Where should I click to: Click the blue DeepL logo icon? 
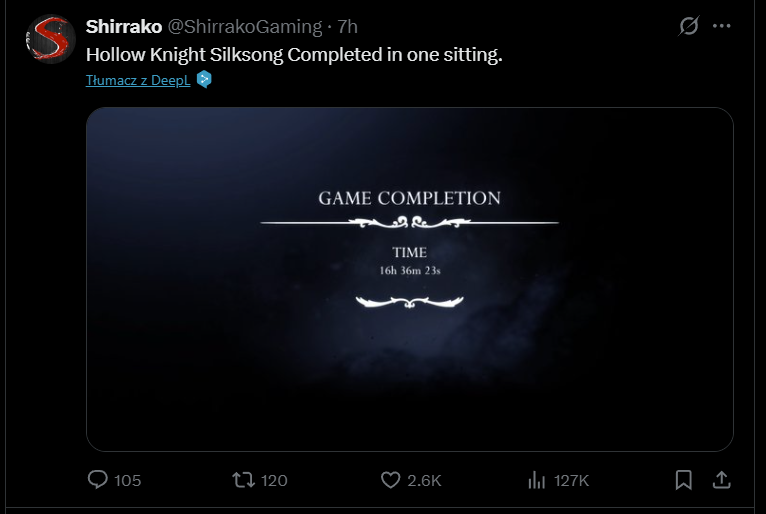point(204,79)
